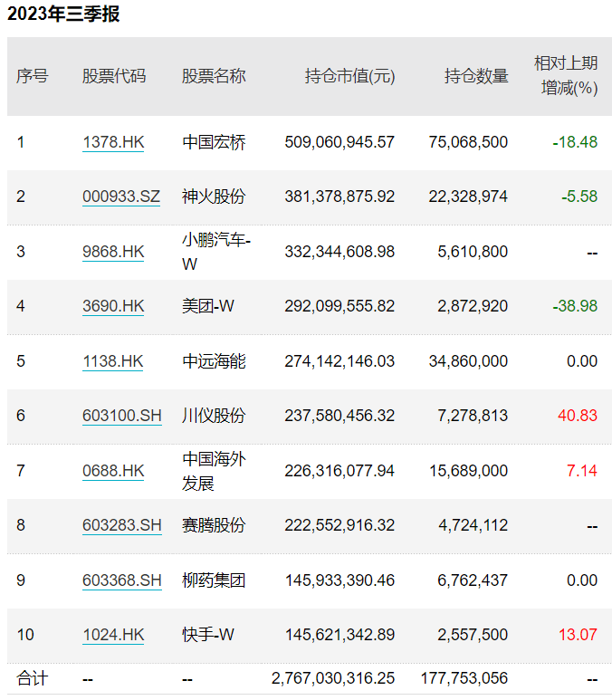This screenshot has width=612, height=700.
Task: Click the 相对上期增减(%) column header
Action: 568,76
